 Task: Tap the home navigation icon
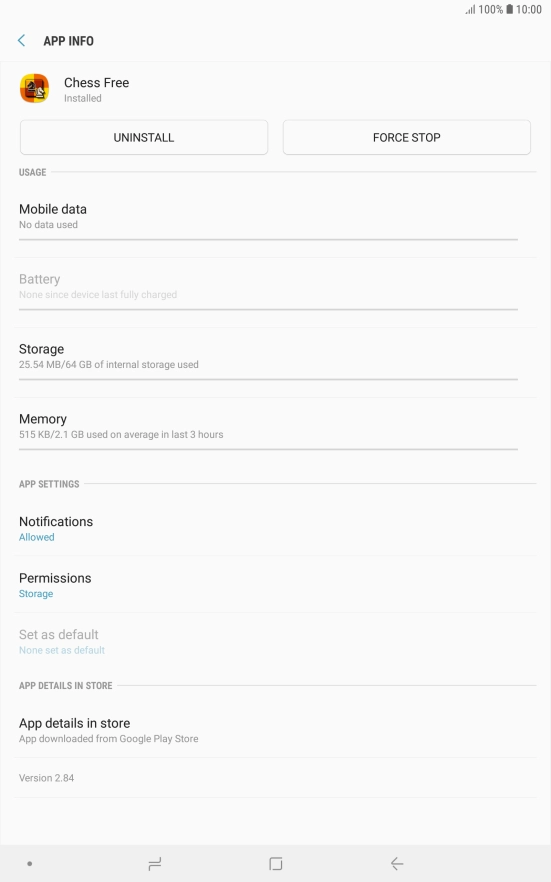[x=276, y=863]
